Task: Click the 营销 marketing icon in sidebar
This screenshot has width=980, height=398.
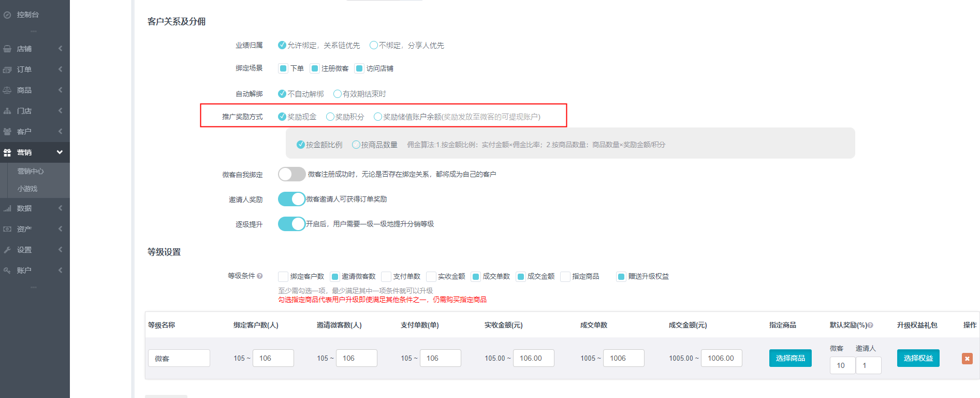Action: (x=7, y=152)
